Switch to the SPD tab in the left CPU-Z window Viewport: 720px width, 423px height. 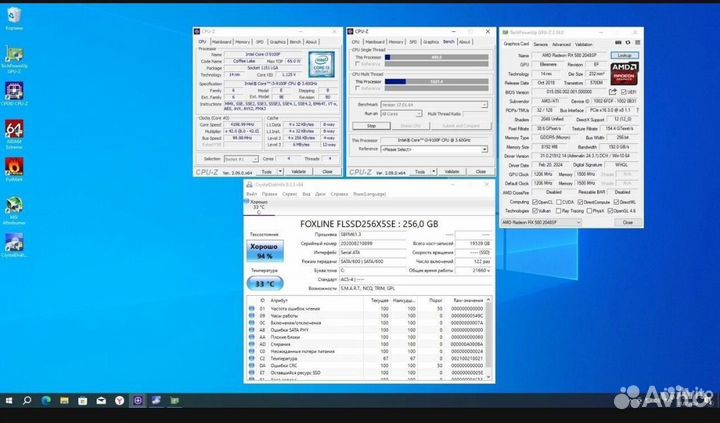click(260, 42)
